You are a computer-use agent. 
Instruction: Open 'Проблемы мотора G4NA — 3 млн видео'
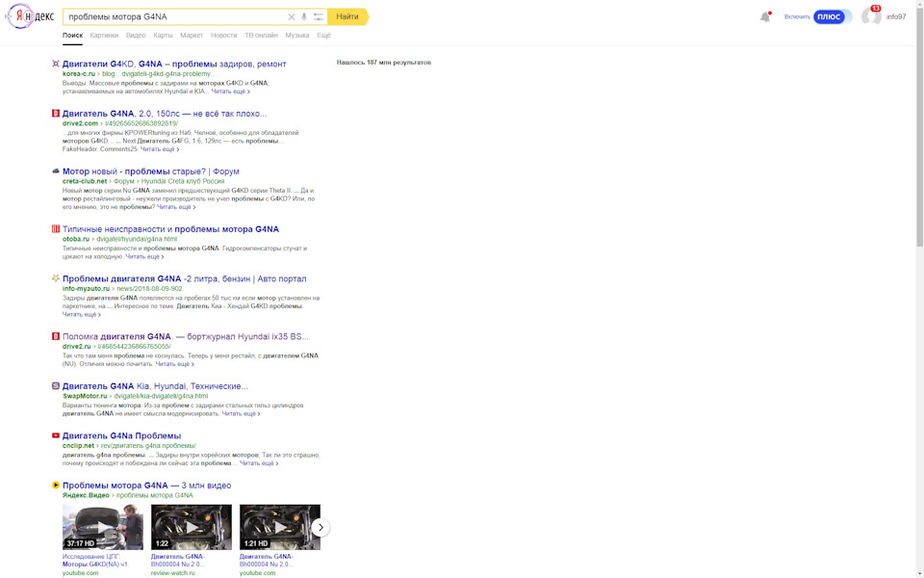(x=146, y=485)
